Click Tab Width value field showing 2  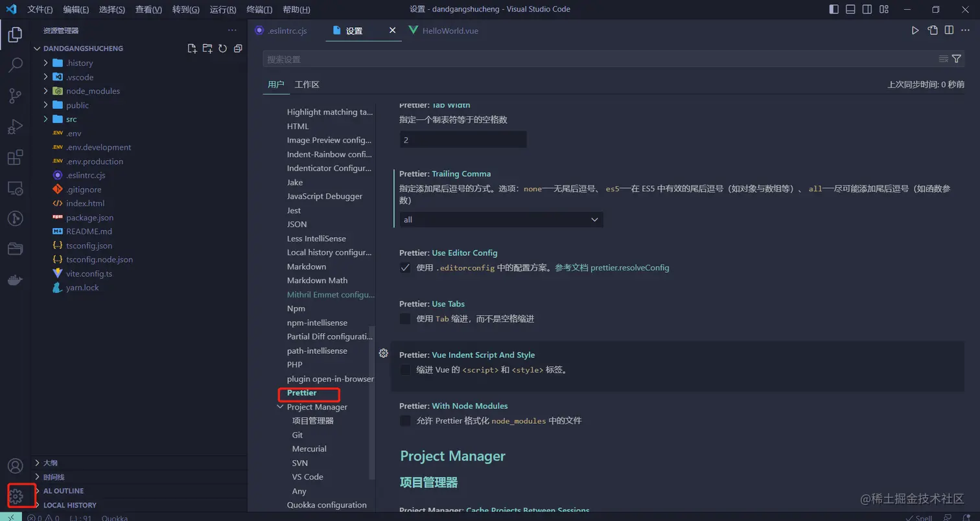[x=463, y=140]
